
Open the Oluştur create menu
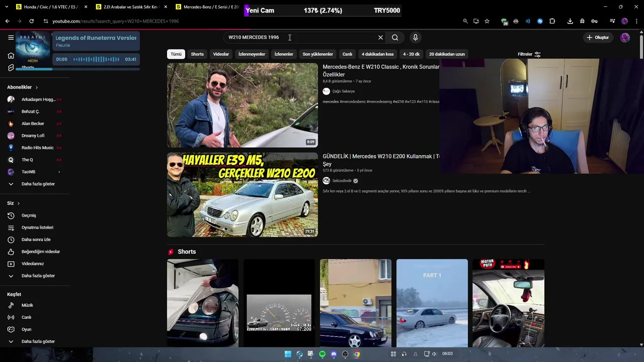pyautogui.click(x=598, y=38)
